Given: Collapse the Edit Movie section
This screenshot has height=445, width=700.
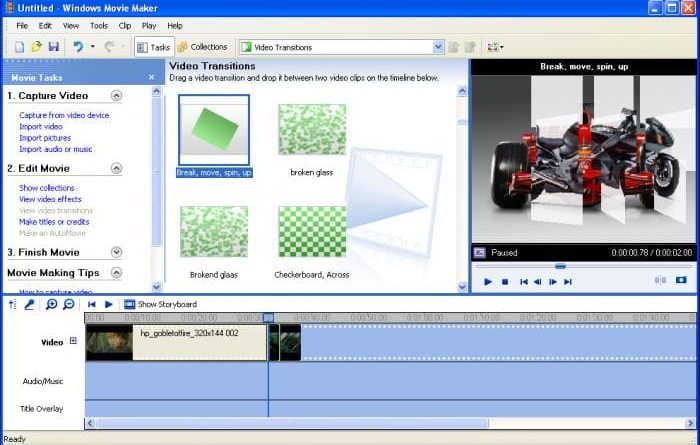Looking at the screenshot, I should coord(116,168).
